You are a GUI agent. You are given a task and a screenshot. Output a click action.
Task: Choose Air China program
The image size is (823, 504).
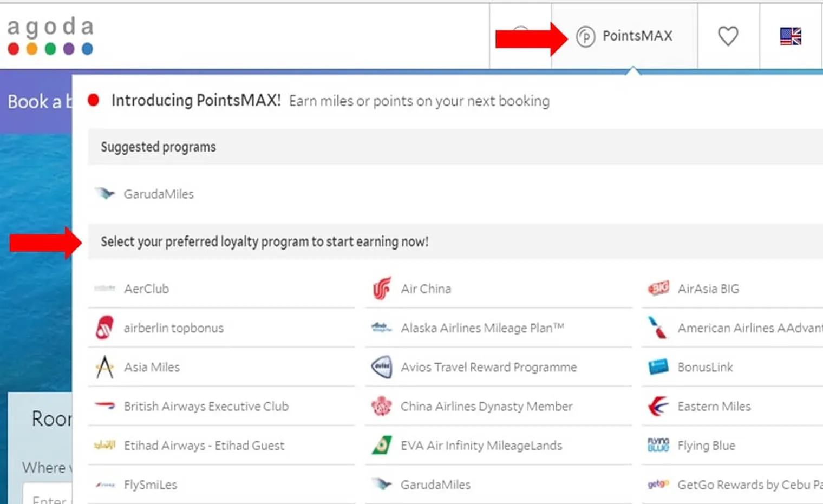(426, 289)
